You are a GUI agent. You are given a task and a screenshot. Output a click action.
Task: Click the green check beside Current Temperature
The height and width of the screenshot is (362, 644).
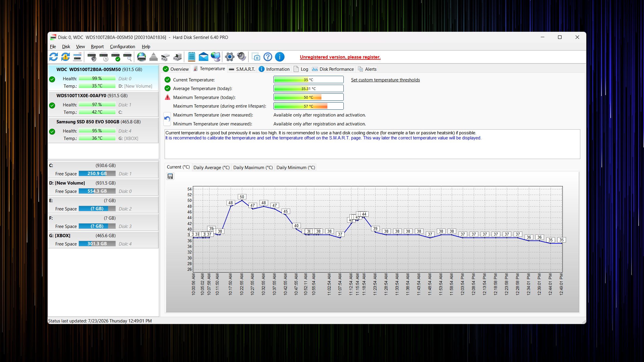(x=168, y=80)
